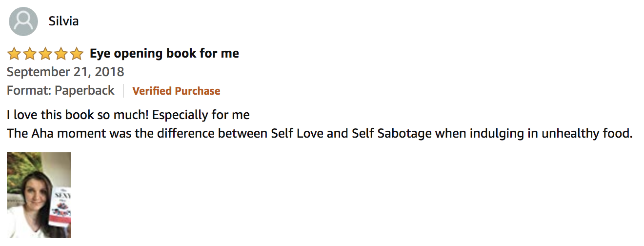The image size is (644, 246).
Task: Click the 'Format: Paperback' label
Action: point(60,91)
